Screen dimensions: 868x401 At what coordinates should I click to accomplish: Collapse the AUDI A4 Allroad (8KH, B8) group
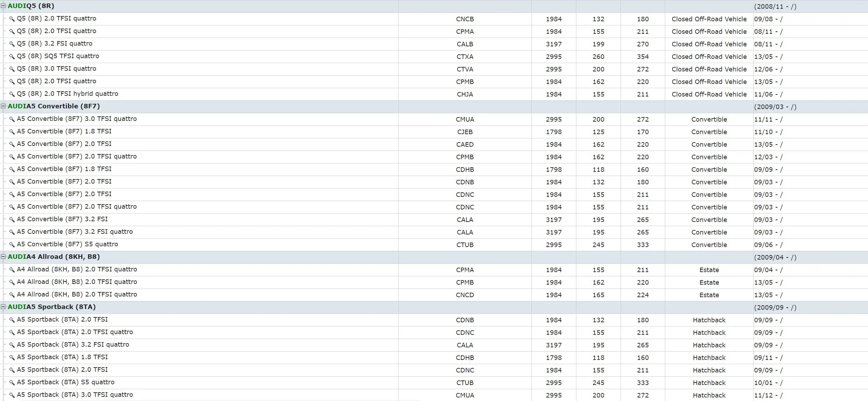[x=3, y=257]
